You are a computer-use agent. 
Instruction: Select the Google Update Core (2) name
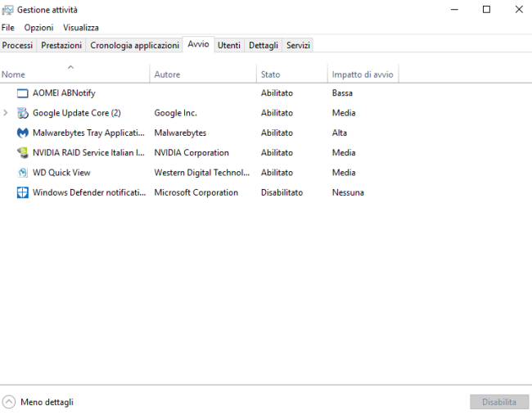tap(77, 113)
